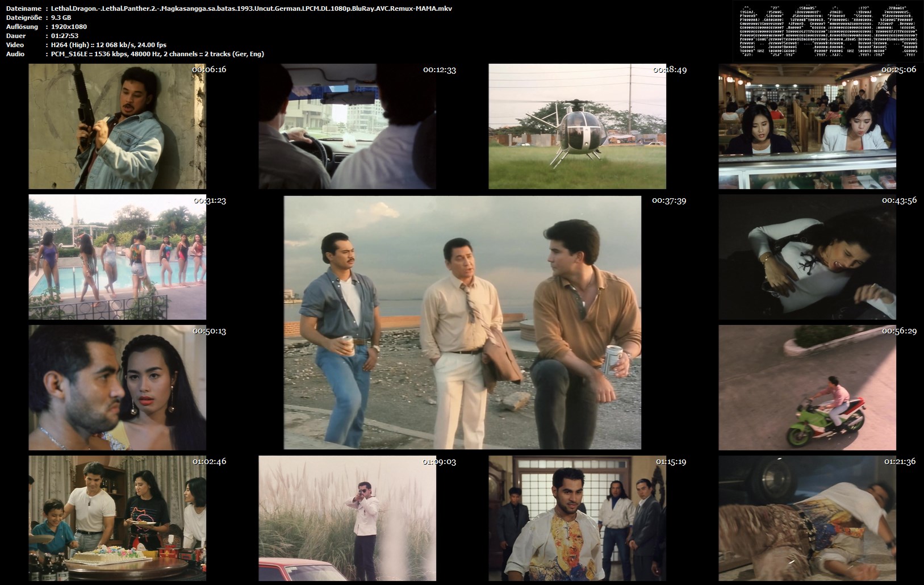Select the car interior driving thumbnail
Image resolution: width=924 pixels, height=585 pixels.
tap(348, 126)
